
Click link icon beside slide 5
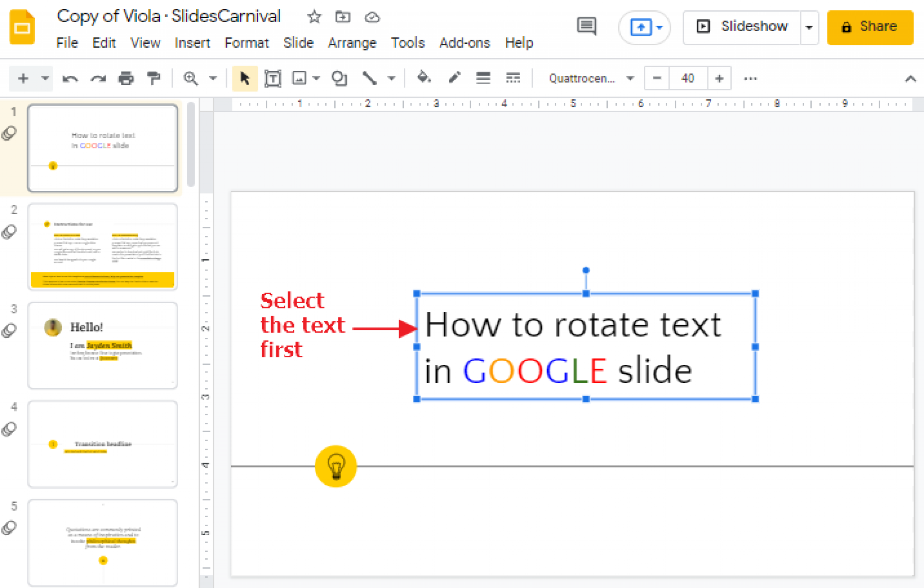coord(9,528)
